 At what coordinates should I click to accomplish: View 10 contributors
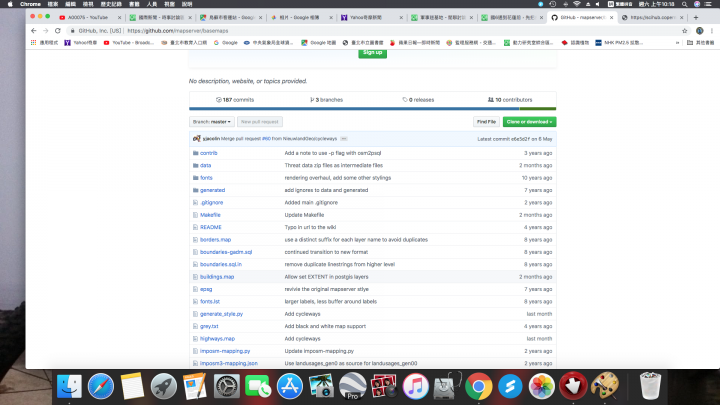click(510, 100)
